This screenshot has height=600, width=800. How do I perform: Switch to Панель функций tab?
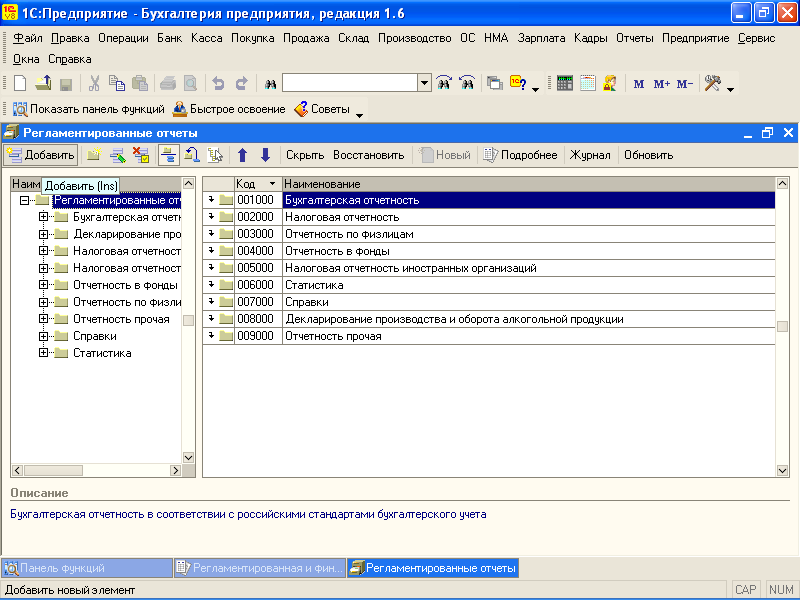pyautogui.click(x=87, y=568)
